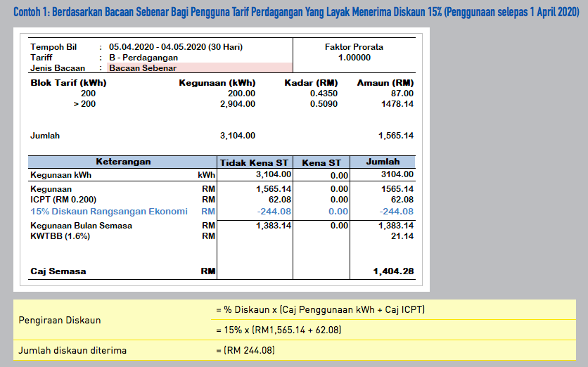Click the 'Jumlah diskaun diterima' label
The height and width of the screenshot is (367, 588).
tap(72, 350)
